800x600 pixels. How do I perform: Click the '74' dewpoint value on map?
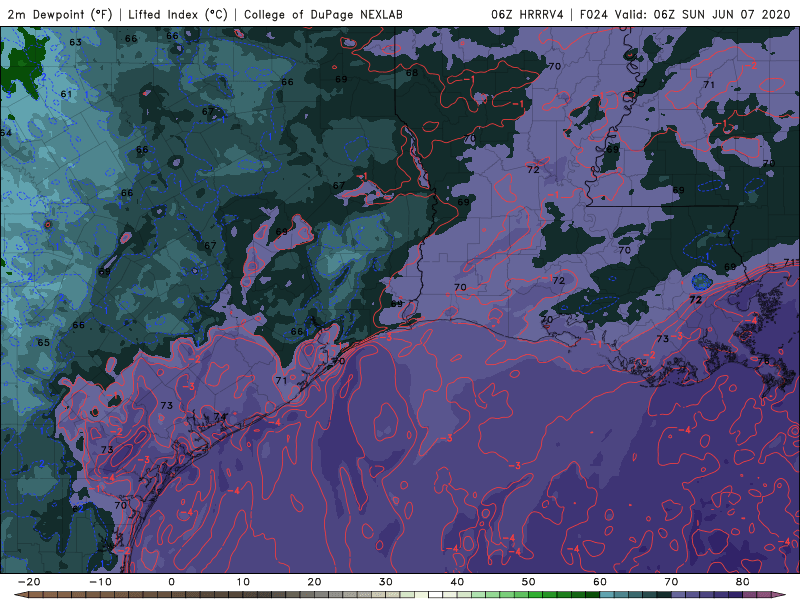[x=220, y=416]
